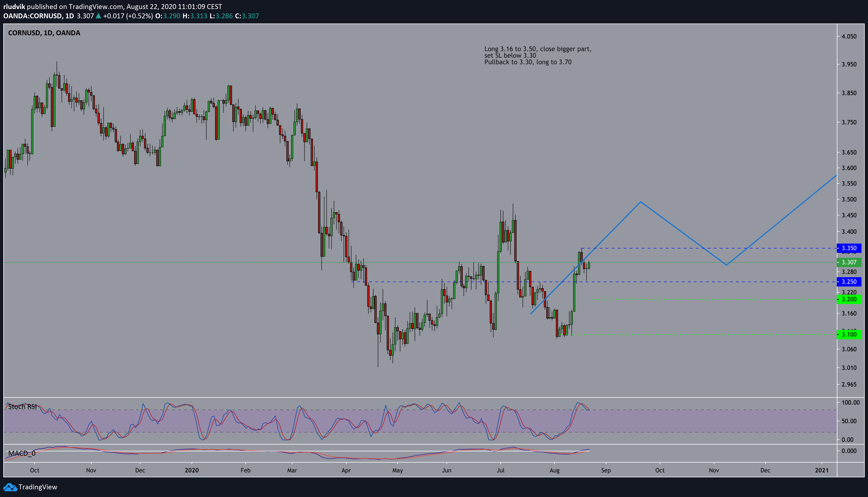Image resolution: width=868 pixels, height=497 pixels.
Task: Click the Aug label on time axis
Action: click(555, 471)
